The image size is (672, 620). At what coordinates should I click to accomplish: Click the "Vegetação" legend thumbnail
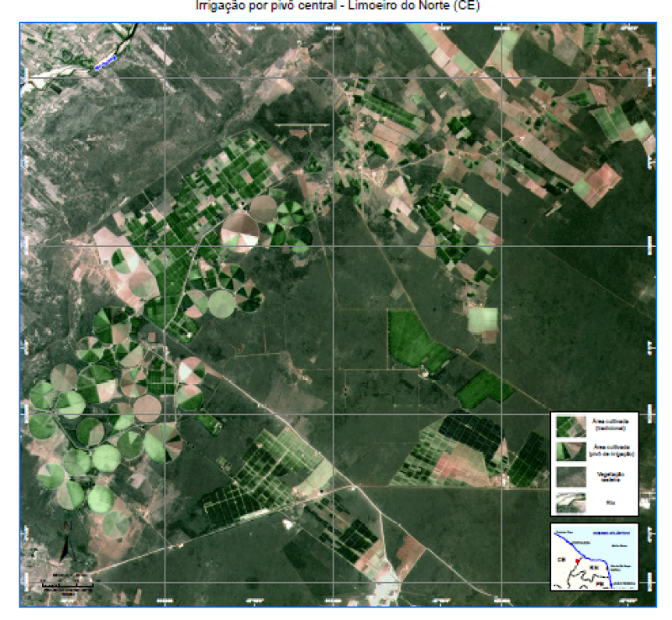tap(571, 477)
